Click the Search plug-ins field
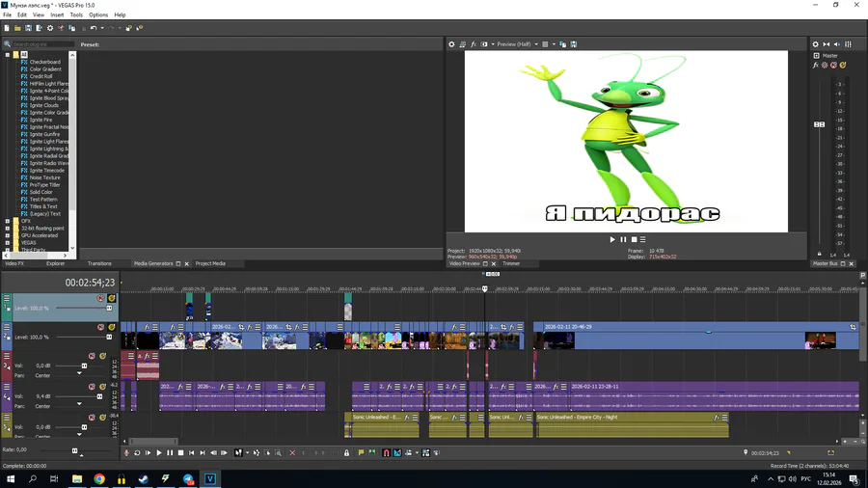868x488 pixels. 42,43
